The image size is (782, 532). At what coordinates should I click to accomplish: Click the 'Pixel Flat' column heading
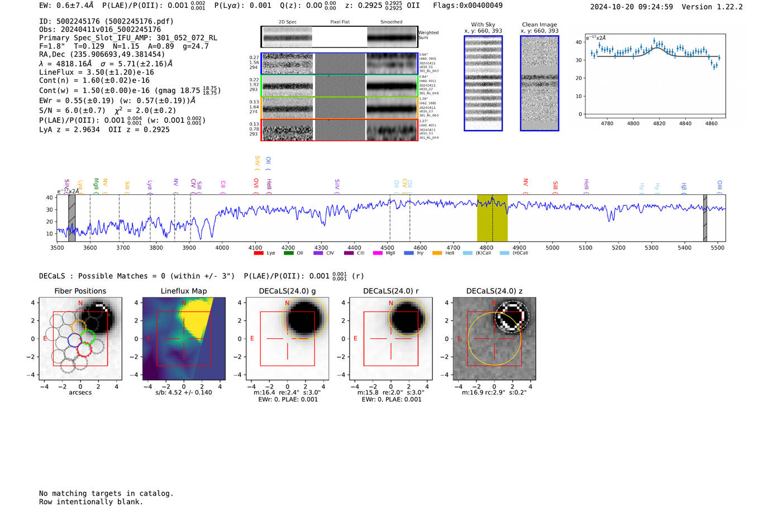click(340, 22)
